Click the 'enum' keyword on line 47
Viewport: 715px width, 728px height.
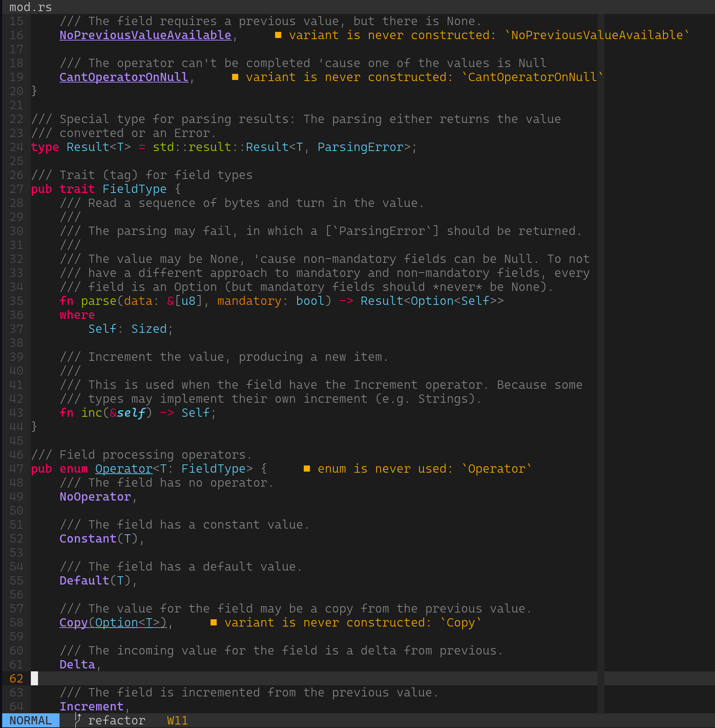click(74, 468)
